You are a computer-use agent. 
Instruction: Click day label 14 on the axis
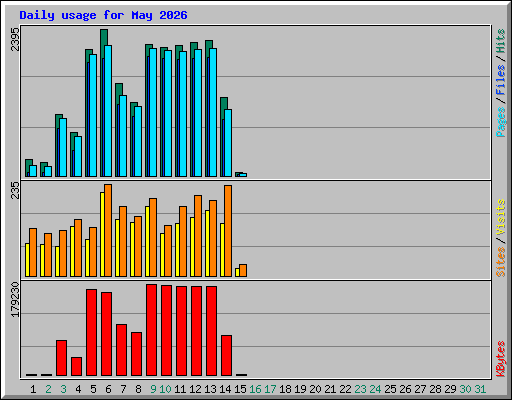tap(225, 389)
